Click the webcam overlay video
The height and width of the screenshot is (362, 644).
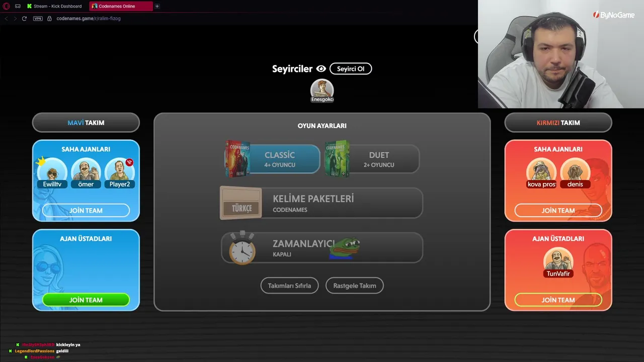point(561,54)
